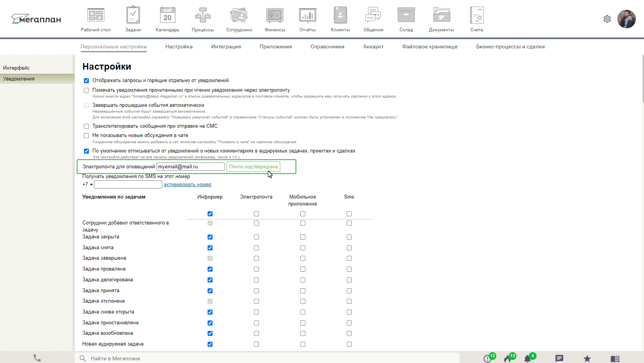This screenshot has height=363, width=644.
Task: Click the phone icon in bottom bar
Action: click(x=37, y=358)
